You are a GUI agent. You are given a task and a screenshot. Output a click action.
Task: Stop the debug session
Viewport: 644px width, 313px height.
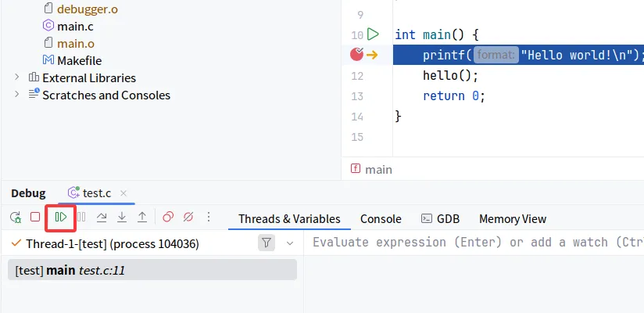35,217
